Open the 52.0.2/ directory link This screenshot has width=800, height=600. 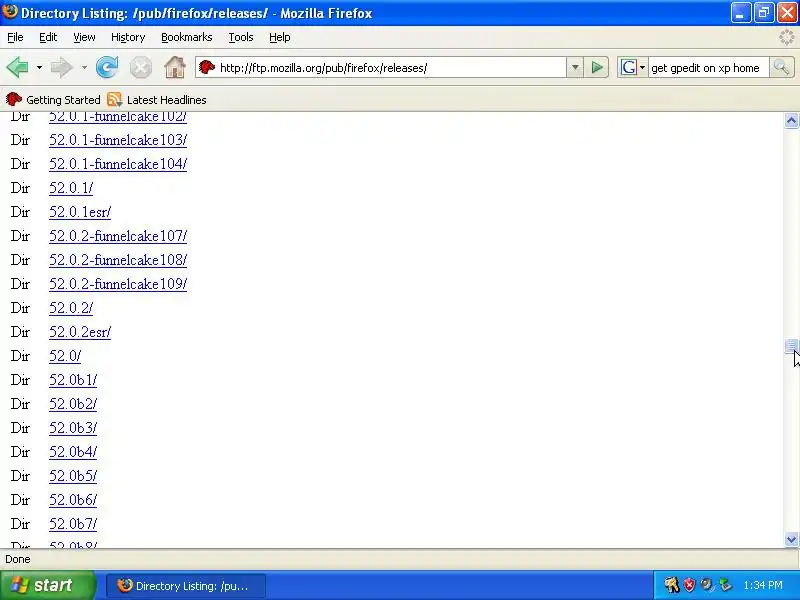(71, 308)
